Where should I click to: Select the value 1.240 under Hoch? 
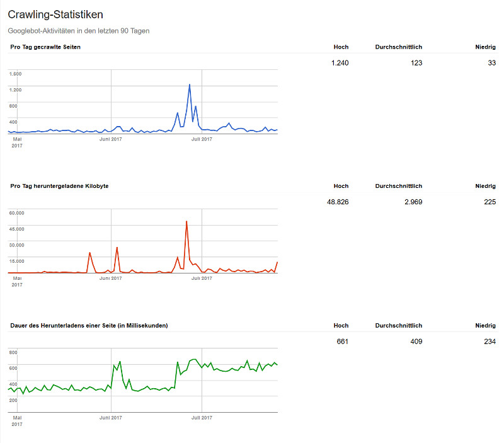click(341, 63)
